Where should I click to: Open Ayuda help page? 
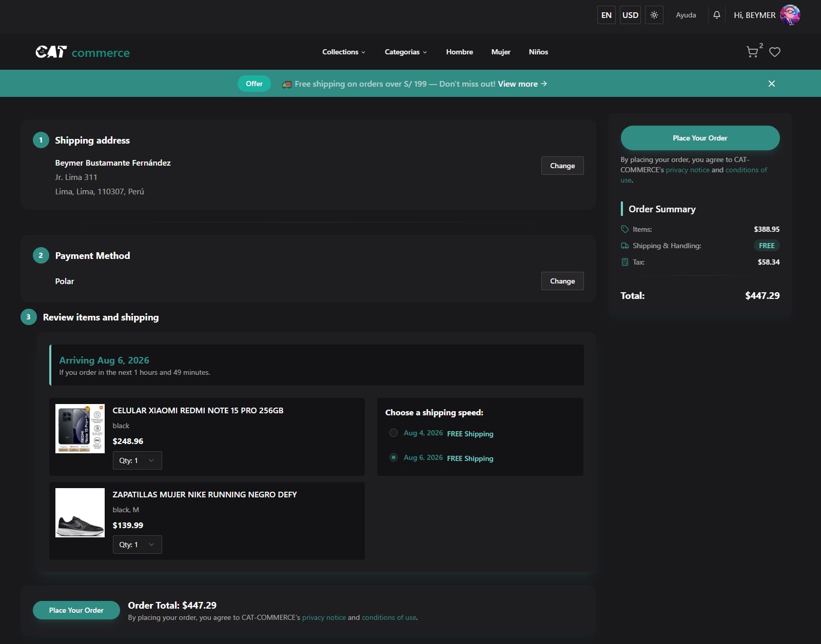686,15
